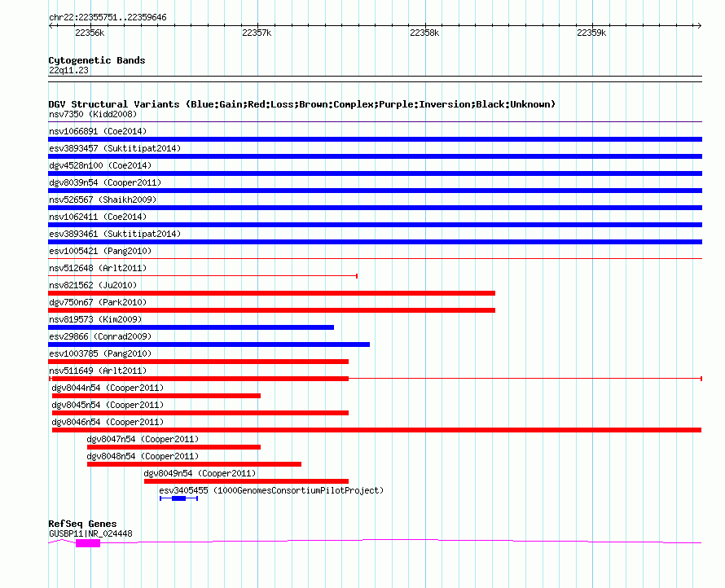
Task: Open the dgv8049n54 (Cooper2011) label
Action: (200, 473)
